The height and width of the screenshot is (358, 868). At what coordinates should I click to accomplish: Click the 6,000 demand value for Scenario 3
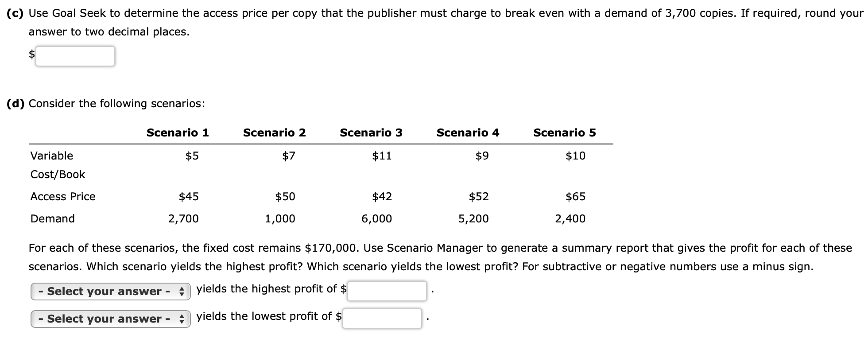pyautogui.click(x=376, y=218)
